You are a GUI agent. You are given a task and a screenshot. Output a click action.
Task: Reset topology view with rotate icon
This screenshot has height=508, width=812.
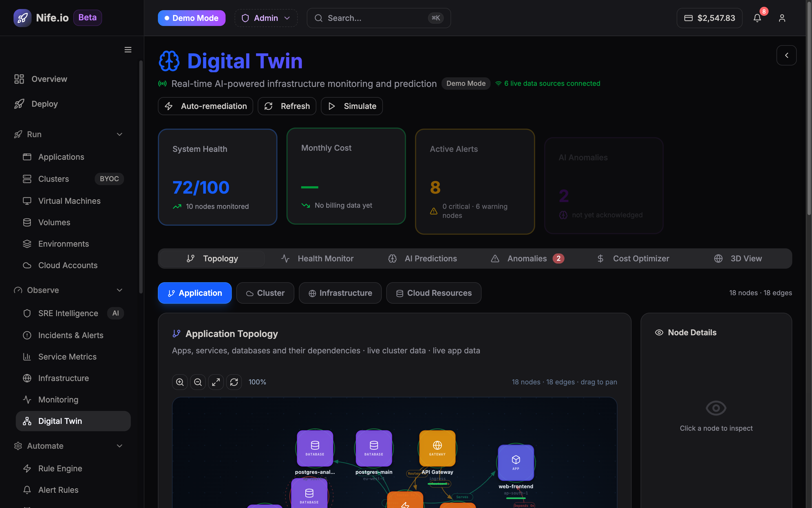tap(234, 382)
